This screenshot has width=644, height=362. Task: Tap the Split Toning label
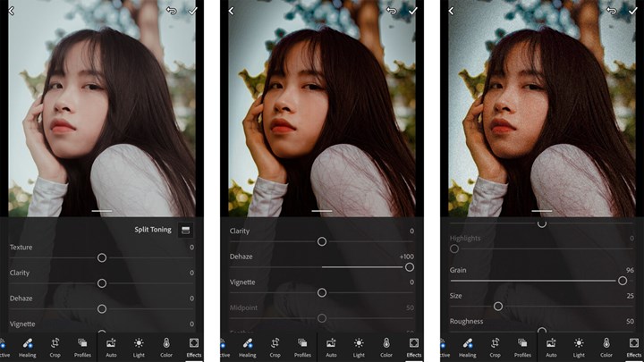[153, 230]
